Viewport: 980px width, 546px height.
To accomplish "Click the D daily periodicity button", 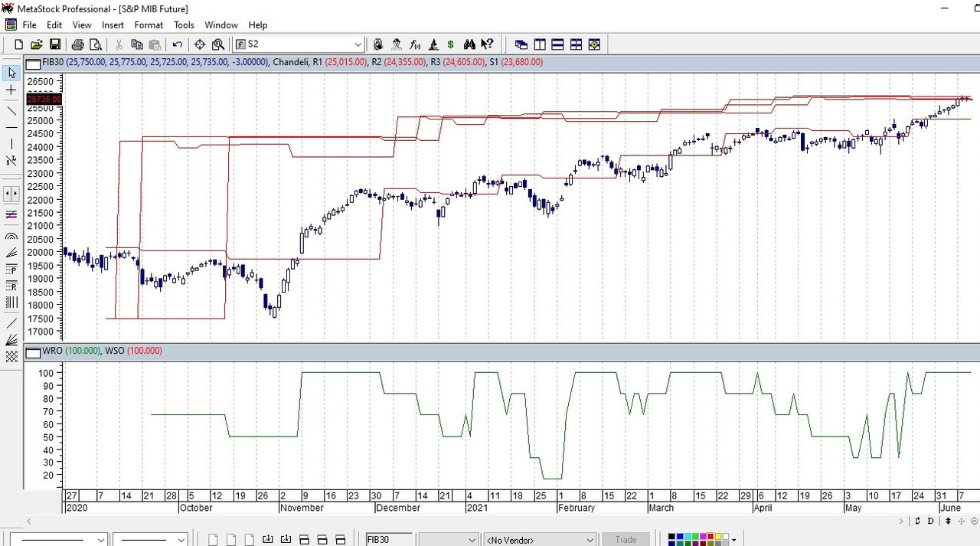I will tap(932, 521).
